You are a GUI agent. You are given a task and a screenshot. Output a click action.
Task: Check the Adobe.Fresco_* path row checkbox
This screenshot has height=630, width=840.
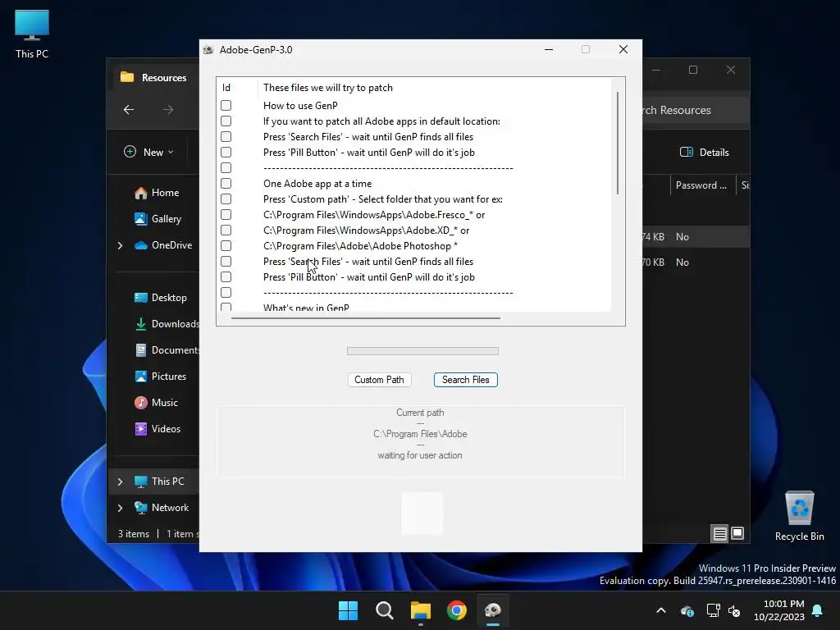coord(226,214)
